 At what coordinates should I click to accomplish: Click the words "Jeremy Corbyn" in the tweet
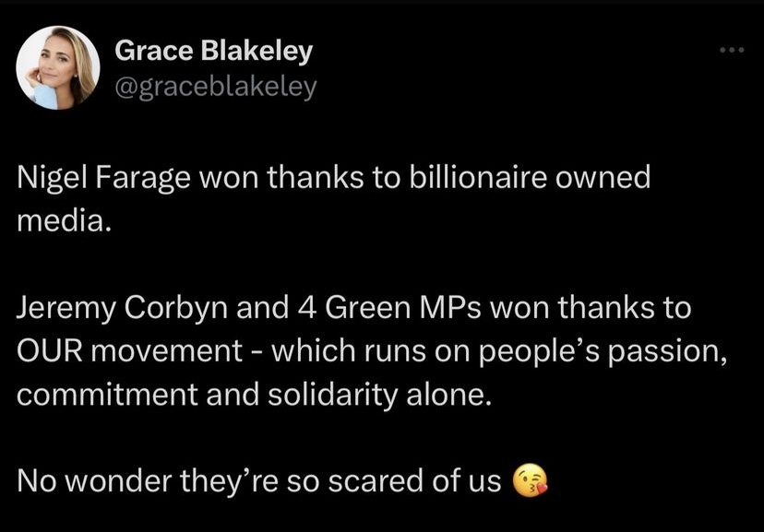click(x=110, y=309)
